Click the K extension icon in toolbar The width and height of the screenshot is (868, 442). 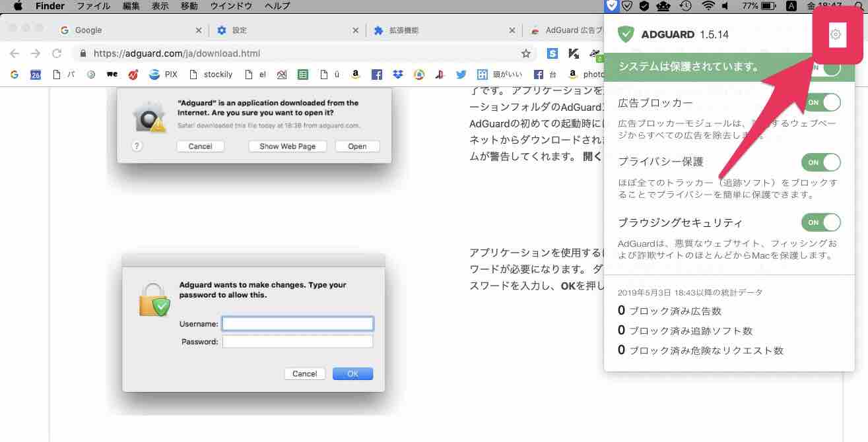click(574, 53)
